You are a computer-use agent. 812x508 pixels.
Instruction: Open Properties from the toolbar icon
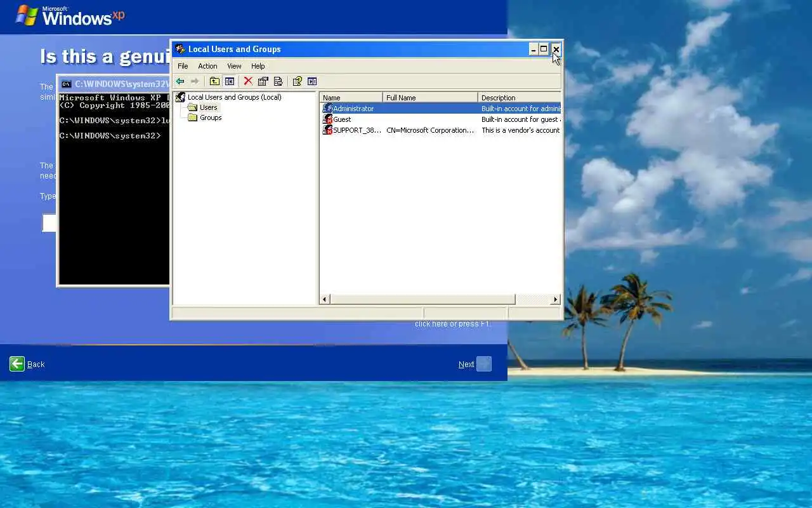[x=263, y=81]
